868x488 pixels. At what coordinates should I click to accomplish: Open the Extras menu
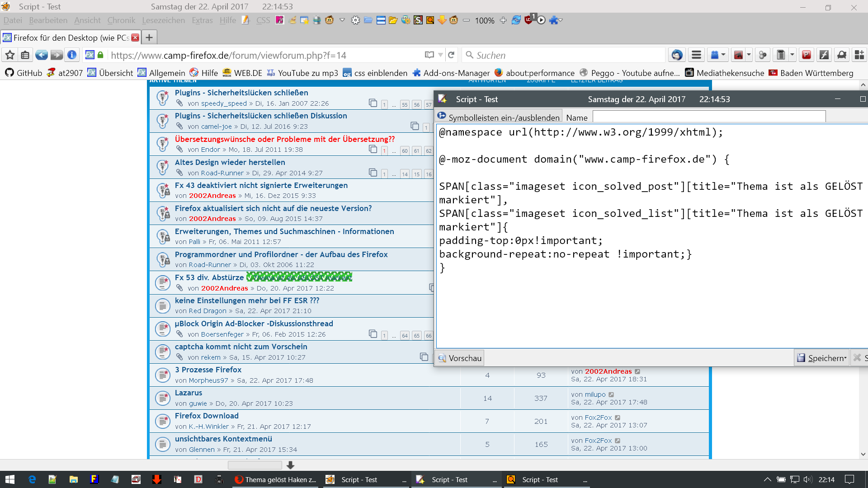[202, 20]
